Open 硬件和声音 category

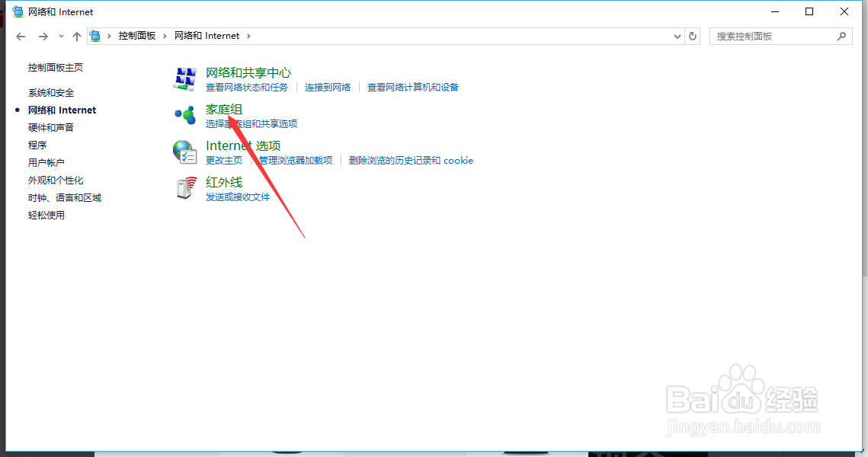51,127
